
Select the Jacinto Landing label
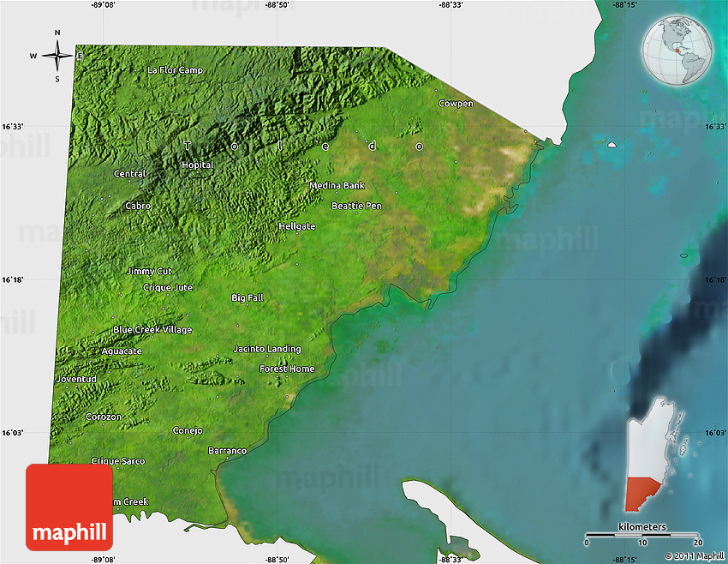click(267, 349)
